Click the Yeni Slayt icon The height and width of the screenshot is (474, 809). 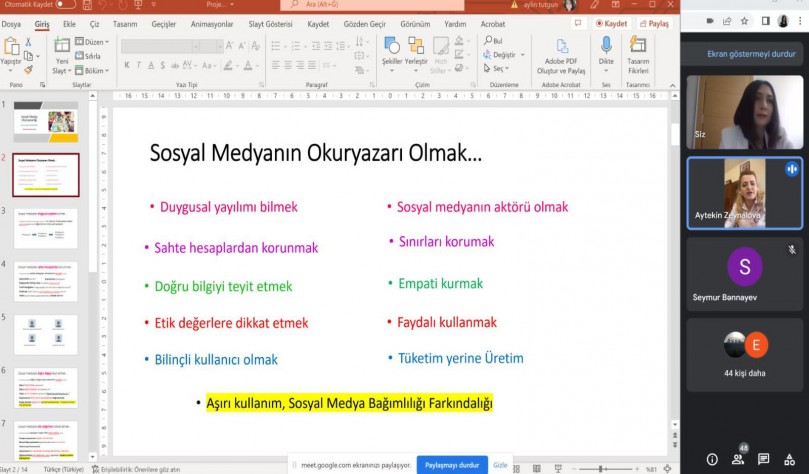coord(62,46)
